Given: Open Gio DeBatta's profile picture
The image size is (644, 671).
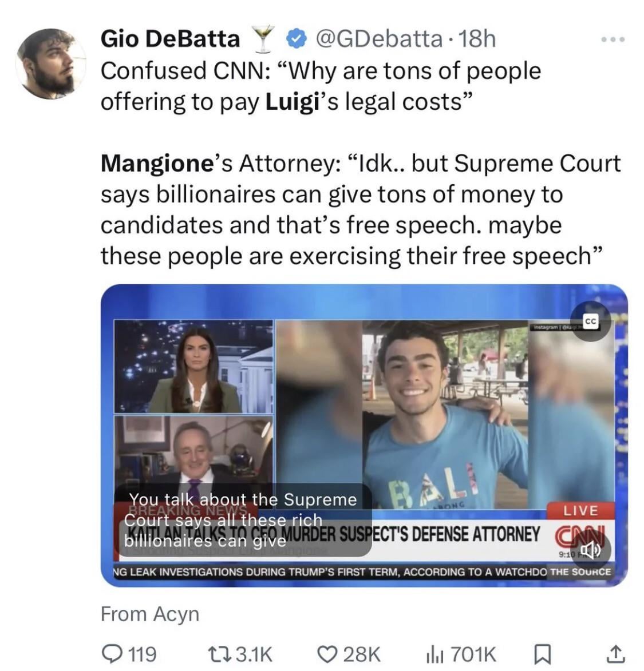Looking at the screenshot, I should coord(51,63).
